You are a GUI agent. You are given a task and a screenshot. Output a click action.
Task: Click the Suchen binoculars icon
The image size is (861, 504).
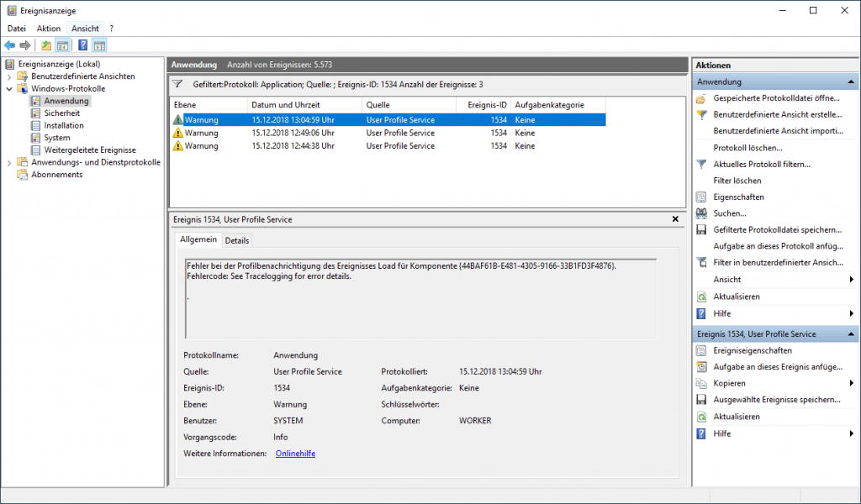(700, 212)
